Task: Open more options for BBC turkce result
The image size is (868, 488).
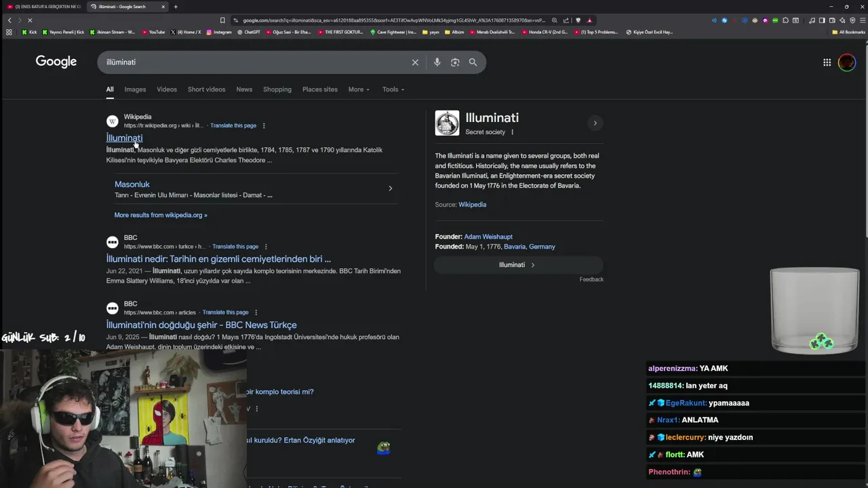Action: click(266, 247)
